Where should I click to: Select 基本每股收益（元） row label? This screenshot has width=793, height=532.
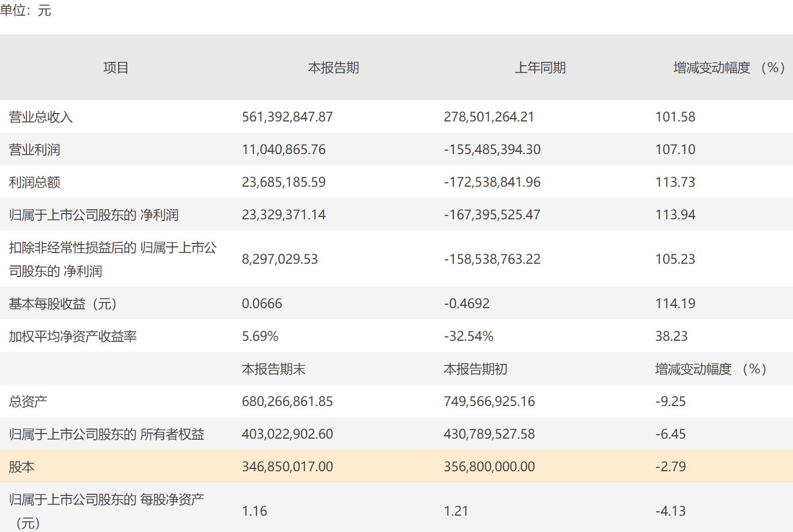[64, 304]
